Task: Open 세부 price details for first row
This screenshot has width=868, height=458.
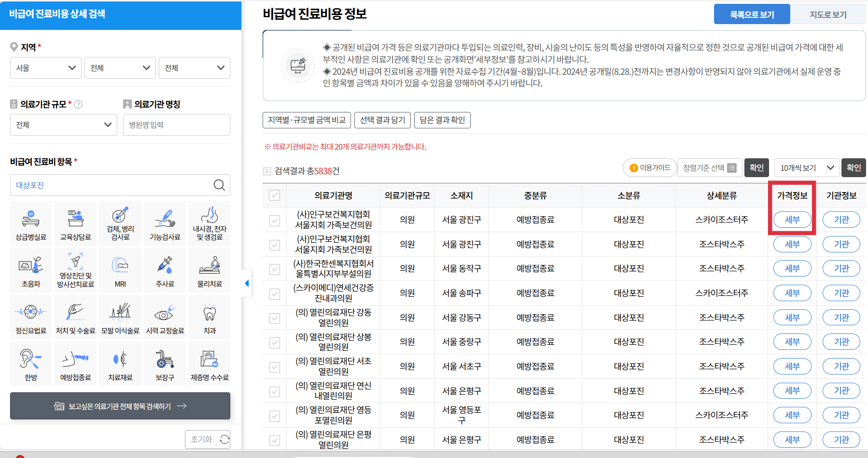Action: tap(792, 220)
